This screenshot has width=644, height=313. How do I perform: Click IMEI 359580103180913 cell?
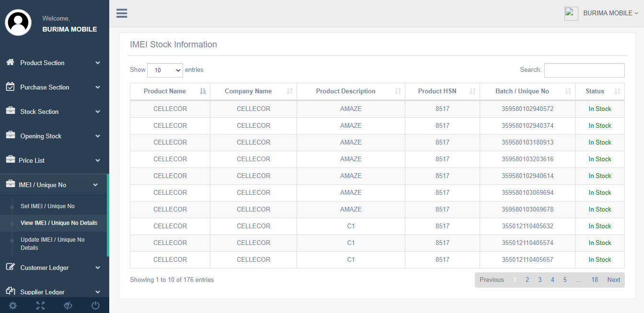[x=528, y=143]
